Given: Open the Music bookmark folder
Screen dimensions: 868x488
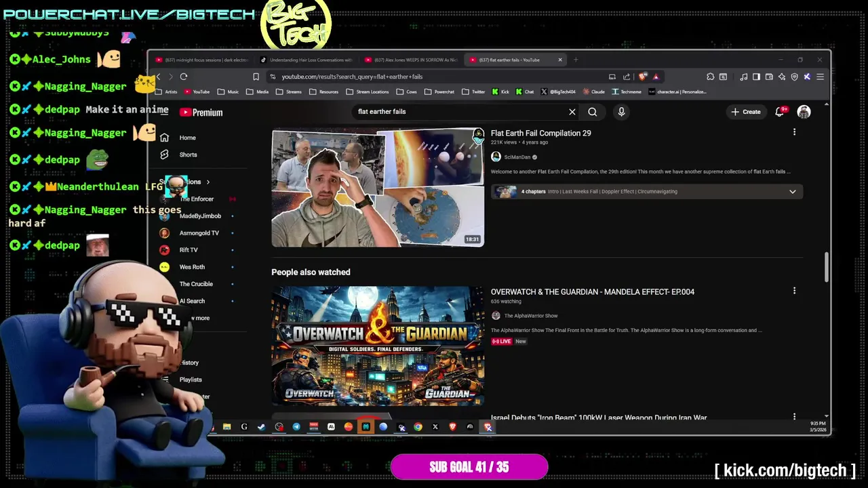Looking at the screenshot, I should [x=228, y=91].
